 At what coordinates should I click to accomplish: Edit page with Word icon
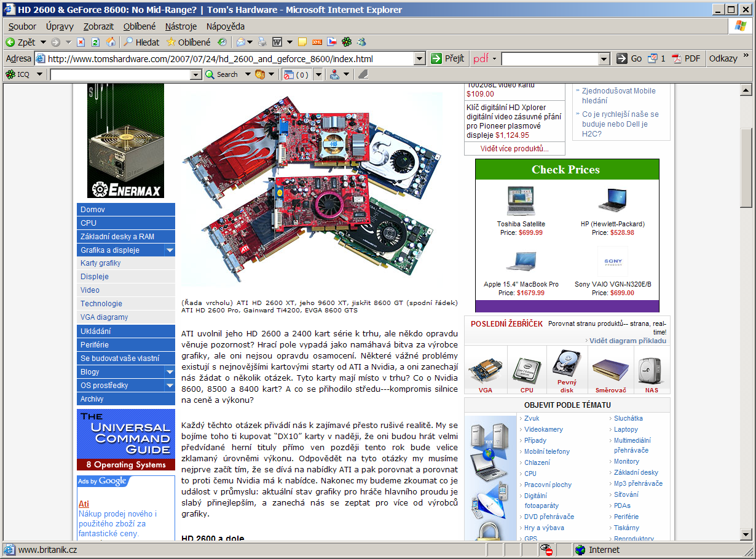point(277,42)
